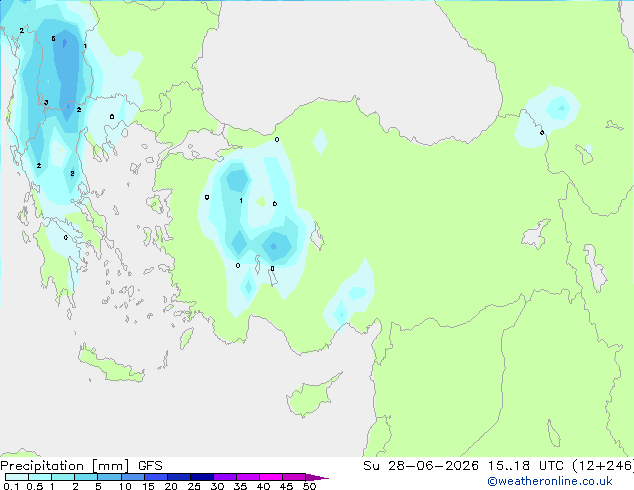
Task: Click the island of Crete on the map
Action: (111, 365)
